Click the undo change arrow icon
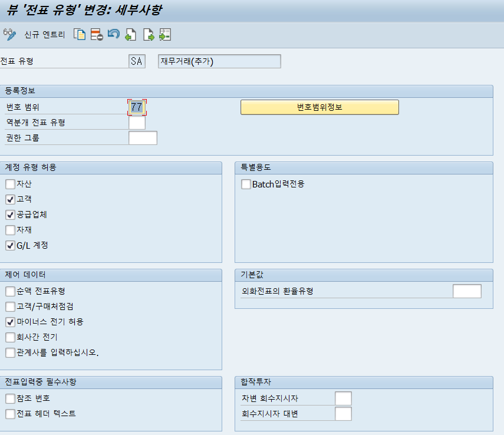The width and height of the screenshot is (504, 435). tap(113, 34)
